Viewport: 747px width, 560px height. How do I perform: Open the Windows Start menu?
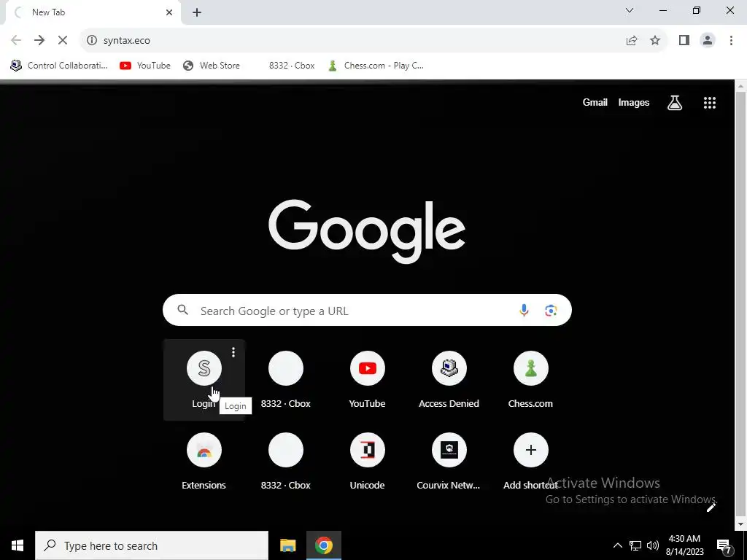tap(18, 545)
